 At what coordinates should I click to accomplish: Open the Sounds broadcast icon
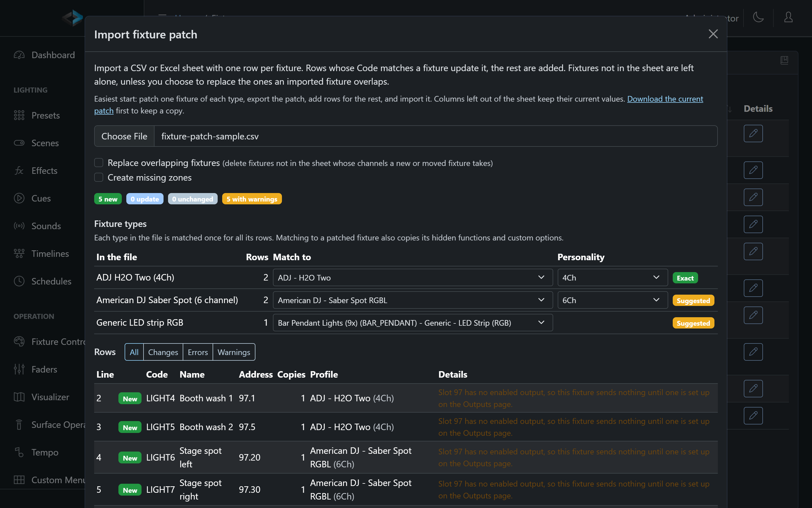click(19, 226)
